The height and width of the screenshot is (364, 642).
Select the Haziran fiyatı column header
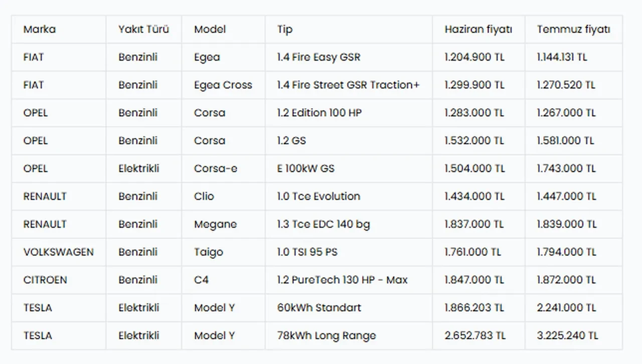[x=478, y=30]
